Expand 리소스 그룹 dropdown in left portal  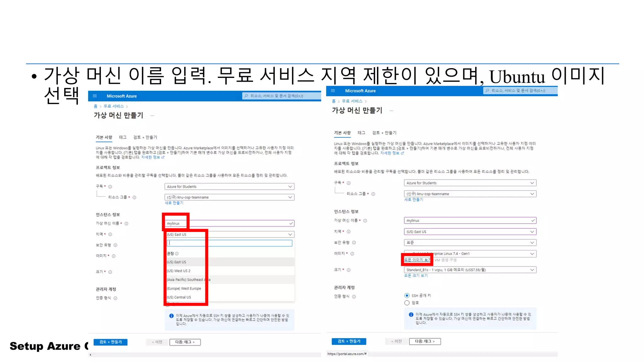tap(229, 197)
